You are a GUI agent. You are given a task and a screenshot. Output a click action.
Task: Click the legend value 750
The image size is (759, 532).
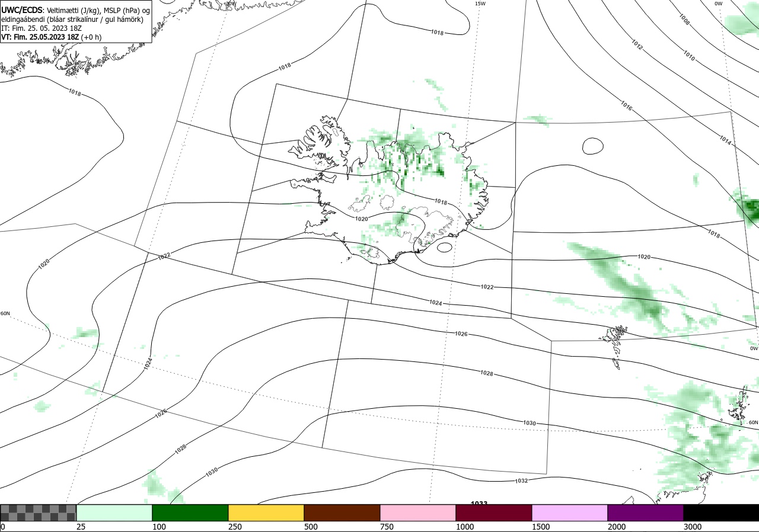point(387,527)
